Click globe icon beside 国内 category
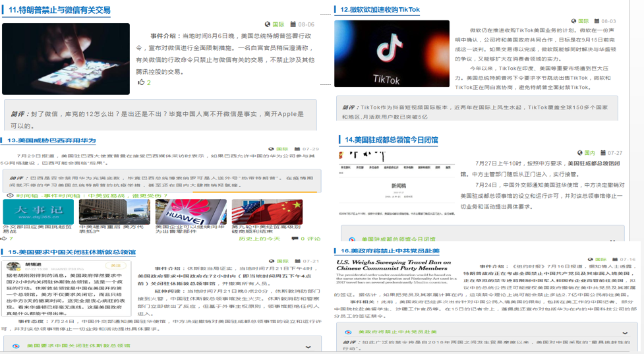Viewport: 644px width, 354px height. [x=580, y=153]
